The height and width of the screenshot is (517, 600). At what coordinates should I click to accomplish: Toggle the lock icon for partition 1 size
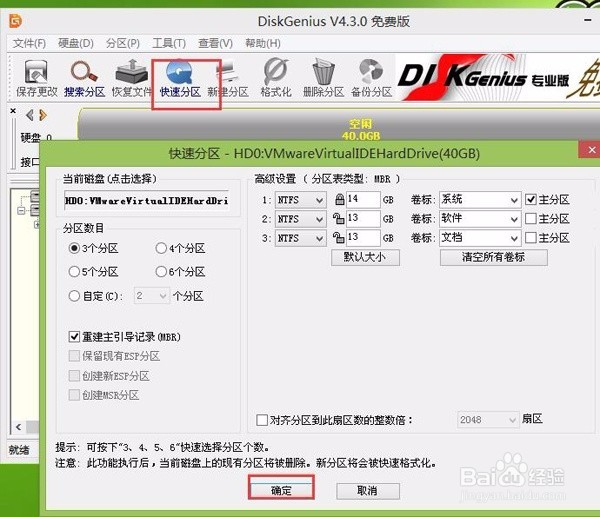[339, 199]
